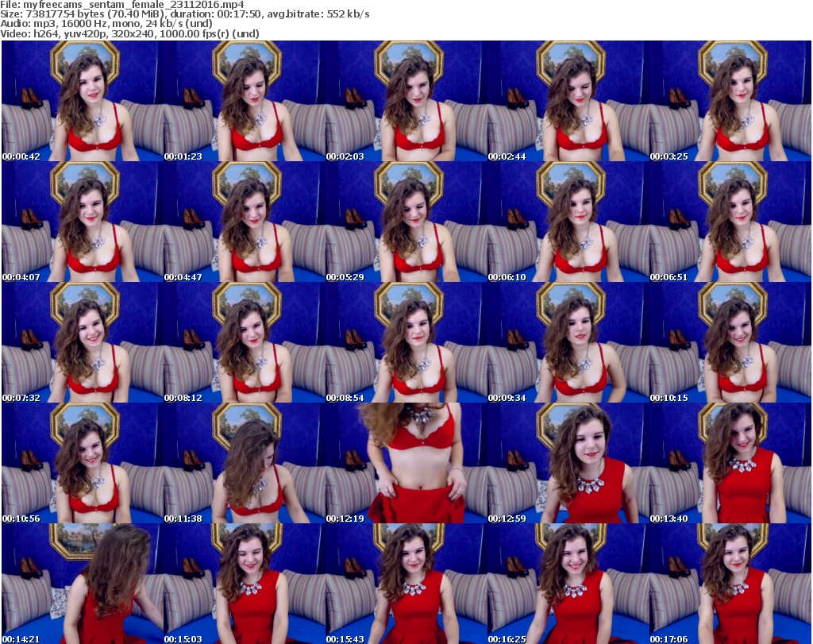The height and width of the screenshot is (644, 813).
Task: Click the file name line myfreecams_sentam_female_23112016.mp4
Action: click(121, 5)
